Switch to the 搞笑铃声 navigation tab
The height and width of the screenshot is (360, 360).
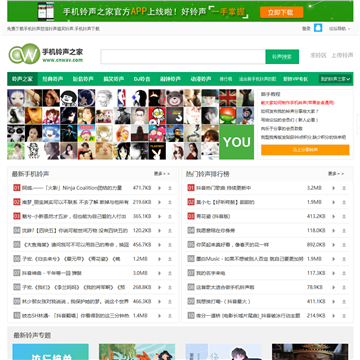[114, 79]
